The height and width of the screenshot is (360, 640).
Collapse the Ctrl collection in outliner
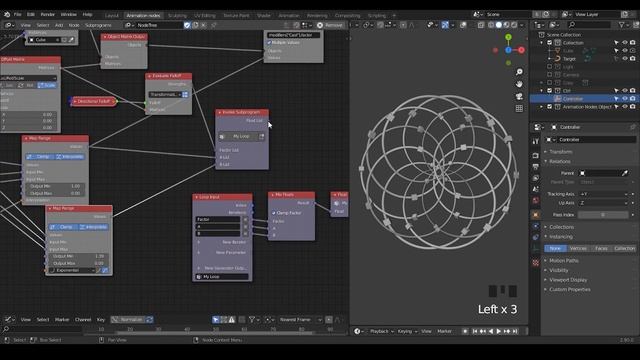click(x=542, y=91)
